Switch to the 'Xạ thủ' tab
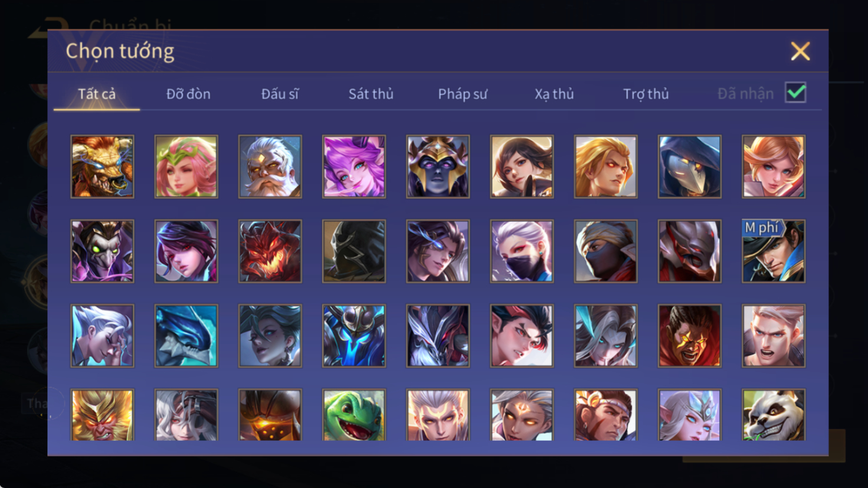 554,94
